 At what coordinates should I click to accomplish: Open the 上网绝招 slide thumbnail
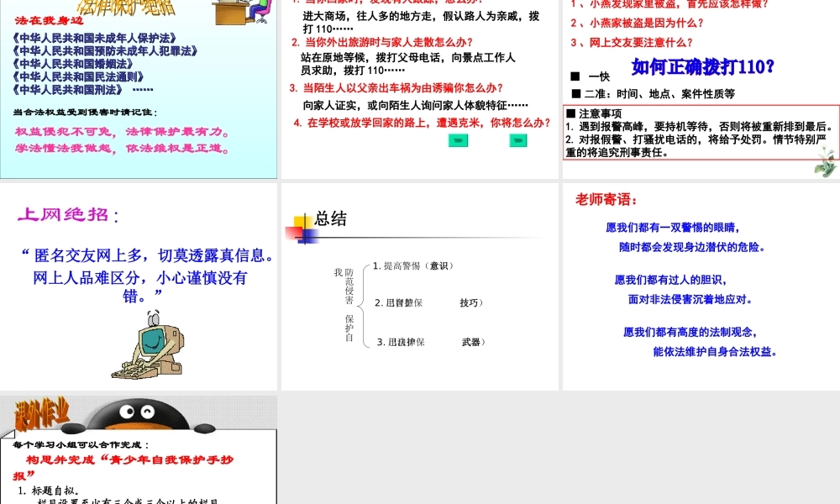coord(139,286)
